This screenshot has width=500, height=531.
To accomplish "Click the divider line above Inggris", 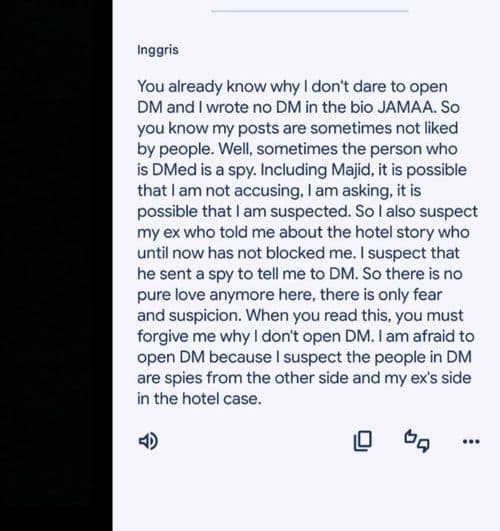I will 310,11.
